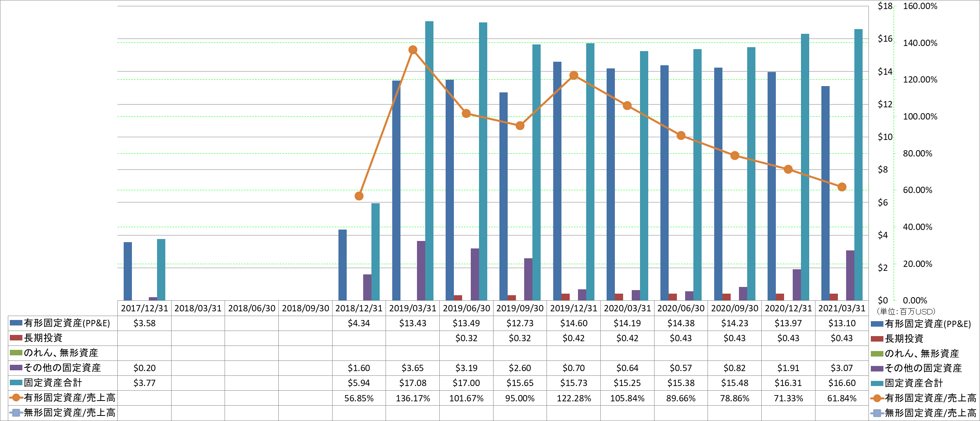Click '固定資産合計' in the legend under the unit label
This screenshot has height=421, width=980.
tap(914, 383)
